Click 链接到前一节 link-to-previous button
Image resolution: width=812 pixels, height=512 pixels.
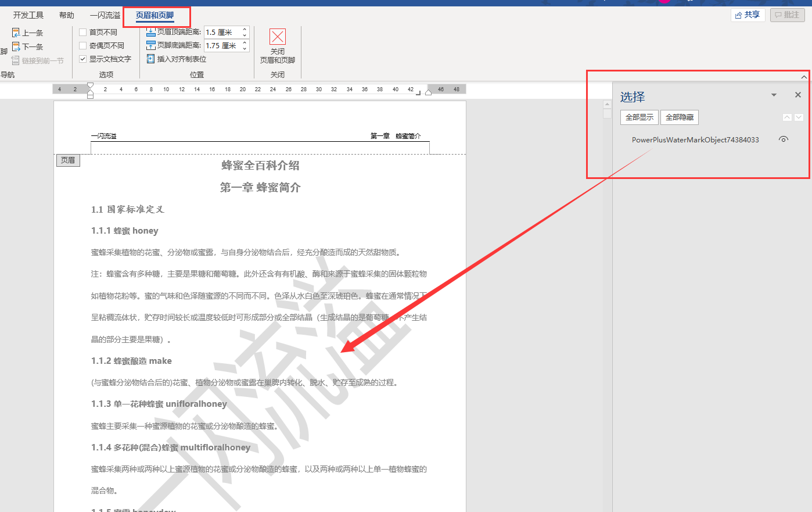[x=37, y=60]
